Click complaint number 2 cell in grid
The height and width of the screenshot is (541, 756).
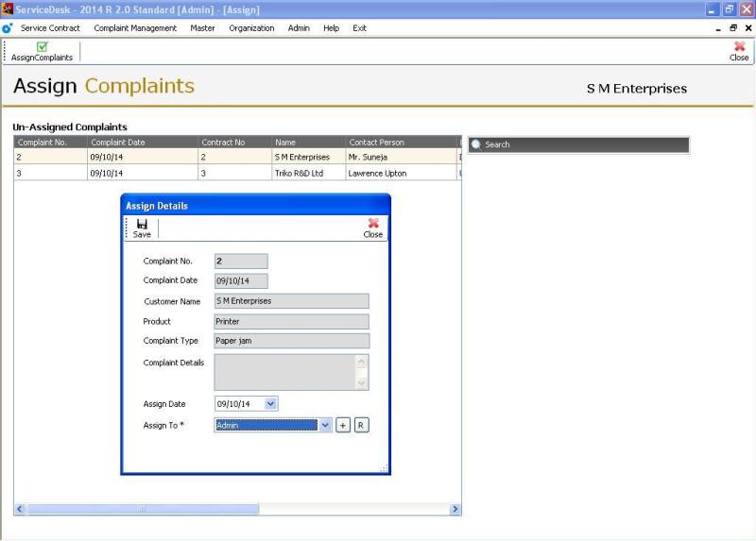coord(50,157)
